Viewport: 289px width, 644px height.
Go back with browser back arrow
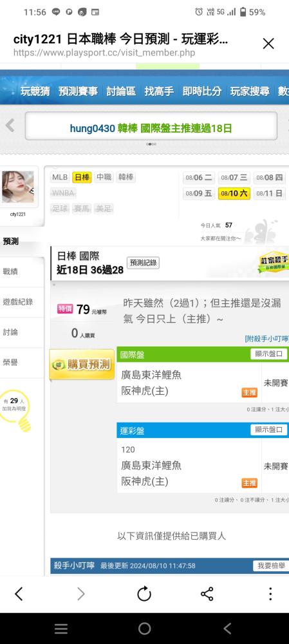[19, 594]
